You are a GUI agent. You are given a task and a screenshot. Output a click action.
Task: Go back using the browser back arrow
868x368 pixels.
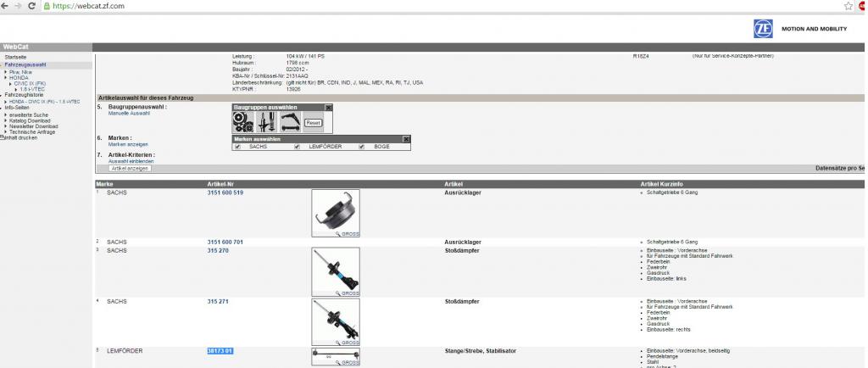coord(7,6)
